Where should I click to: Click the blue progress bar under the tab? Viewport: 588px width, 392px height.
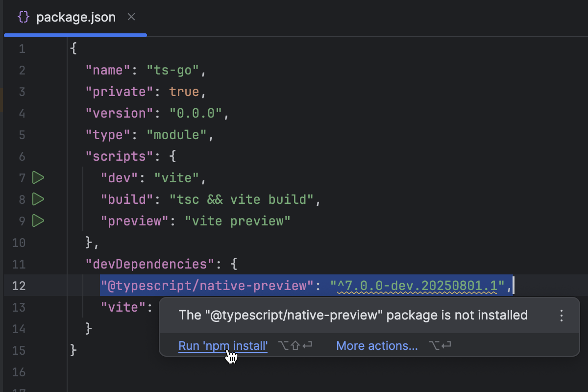tap(75, 35)
